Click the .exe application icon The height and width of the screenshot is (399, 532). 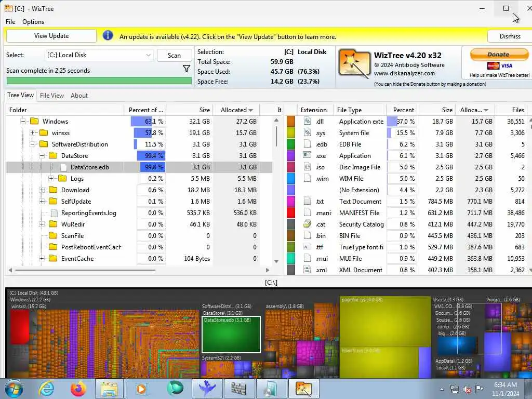tap(307, 155)
